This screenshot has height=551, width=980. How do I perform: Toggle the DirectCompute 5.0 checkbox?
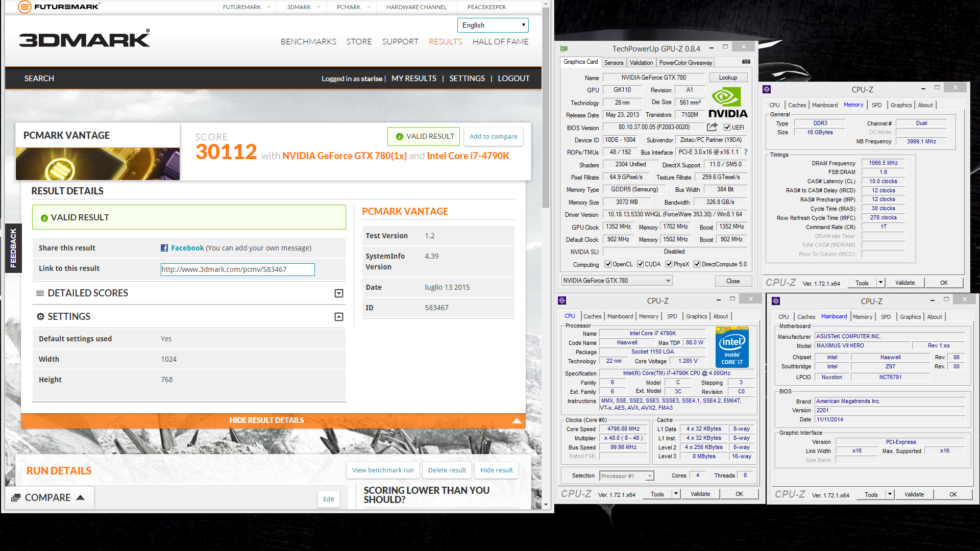[x=697, y=264]
